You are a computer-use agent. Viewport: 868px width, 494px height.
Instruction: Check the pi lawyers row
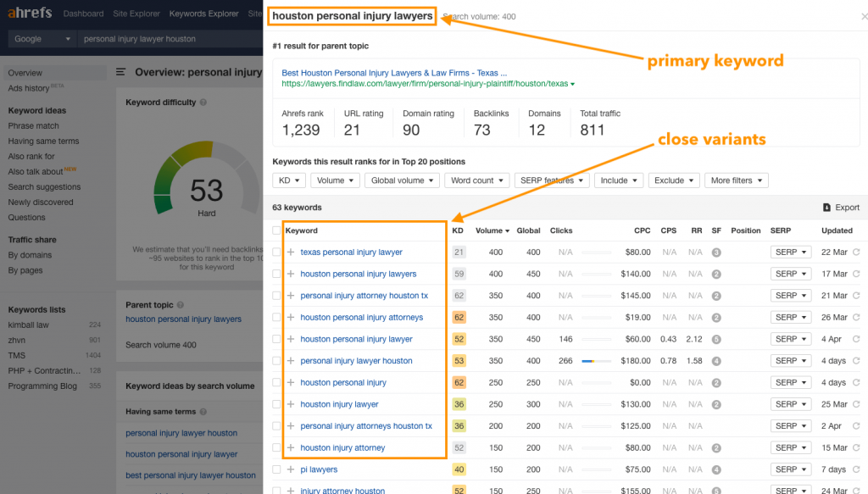(x=276, y=469)
